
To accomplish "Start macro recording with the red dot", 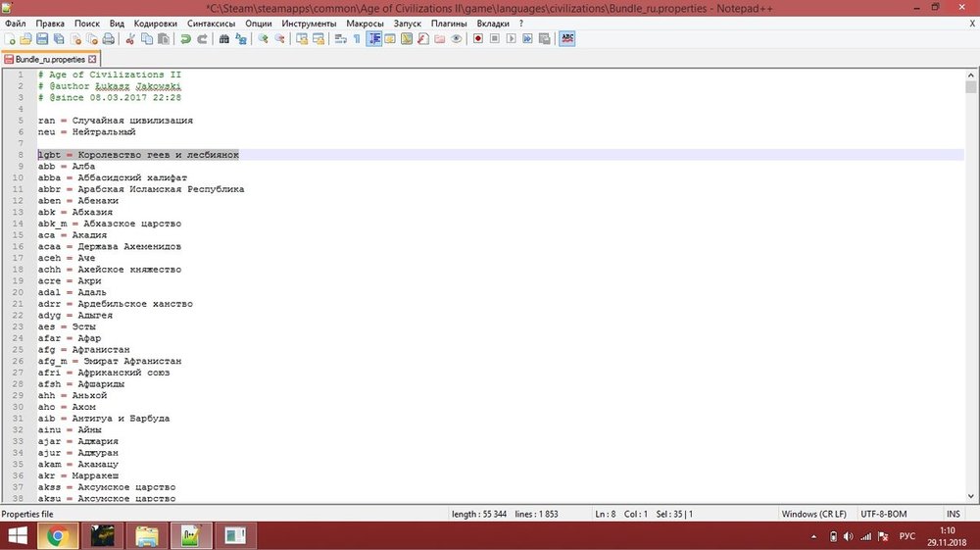I will (x=478, y=39).
